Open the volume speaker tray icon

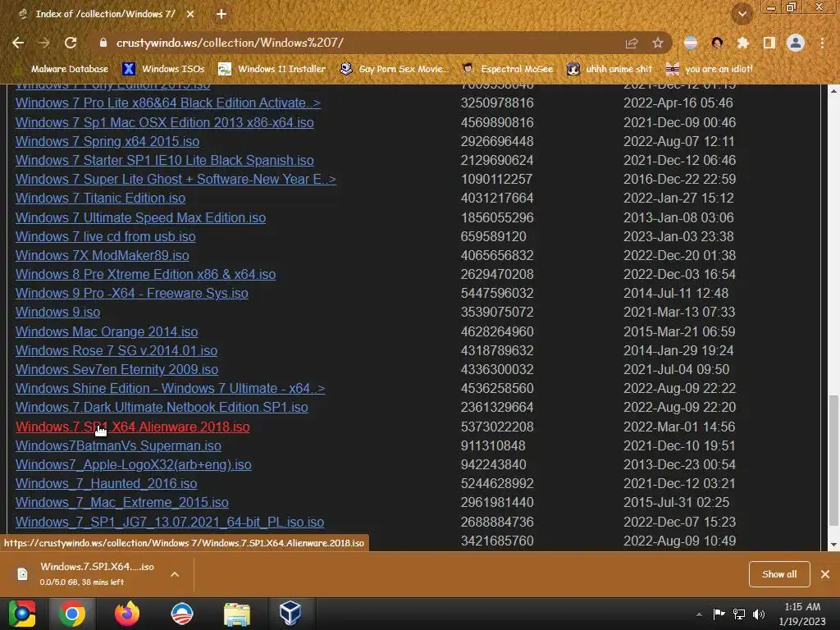tap(759, 614)
